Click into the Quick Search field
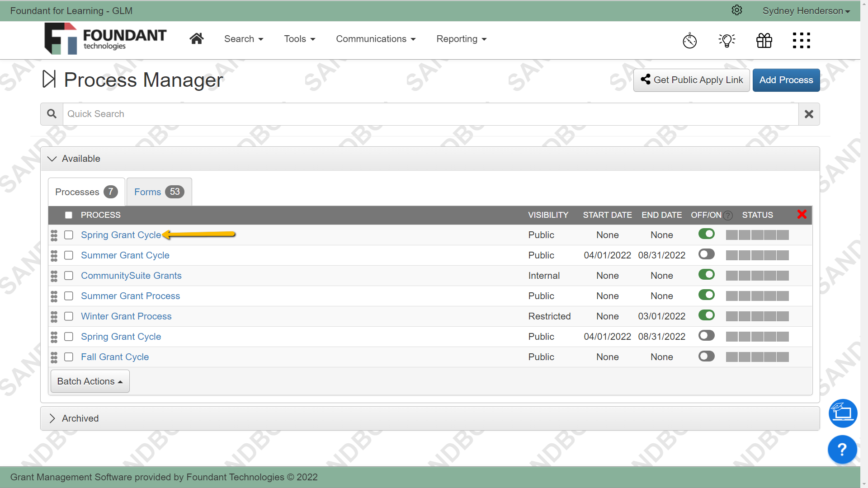868x488 pixels. [x=429, y=114]
